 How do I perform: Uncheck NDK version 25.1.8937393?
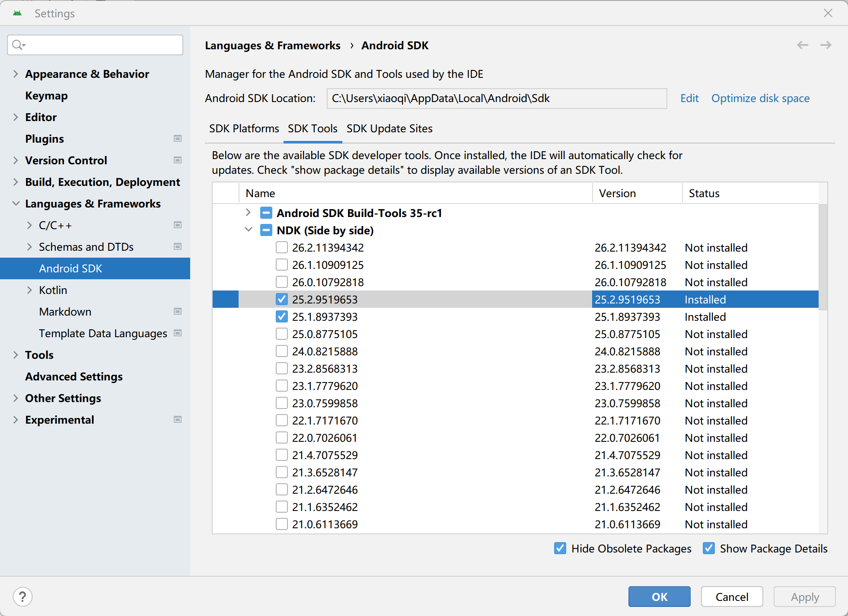[282, 316]
